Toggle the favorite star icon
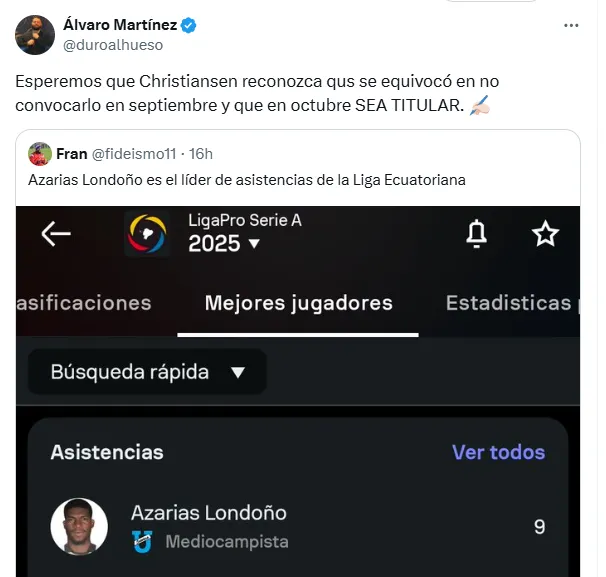 pyautogui.click(x=545, y=234)
